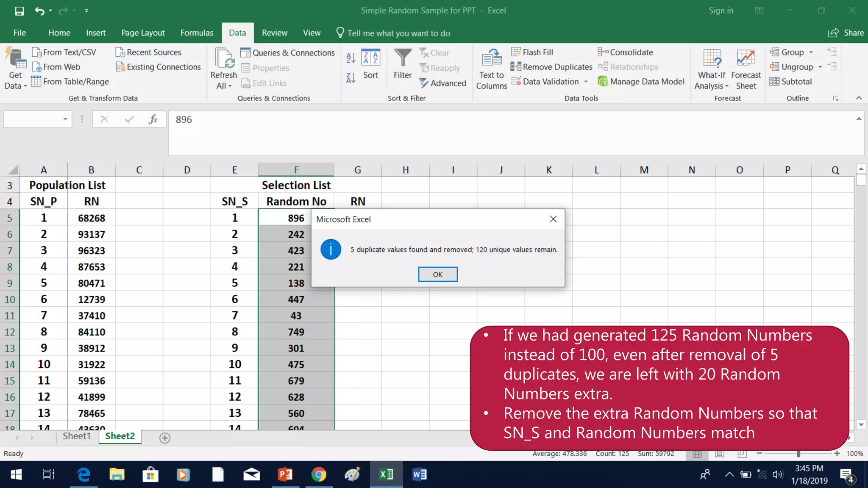This screenshot has width=868, height=488.
Task: Open the Sort dialog
Action: (370, 64)
